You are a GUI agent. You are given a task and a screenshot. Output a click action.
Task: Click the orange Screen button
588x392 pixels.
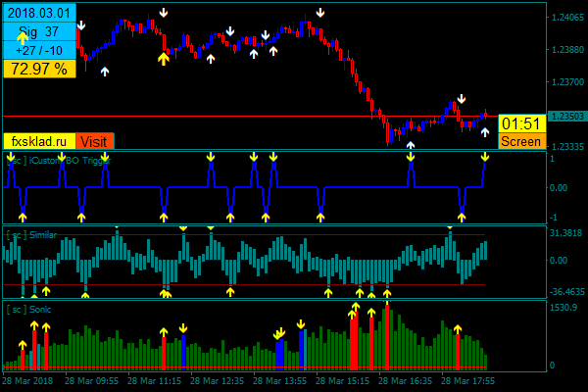[x=521, y=141]
